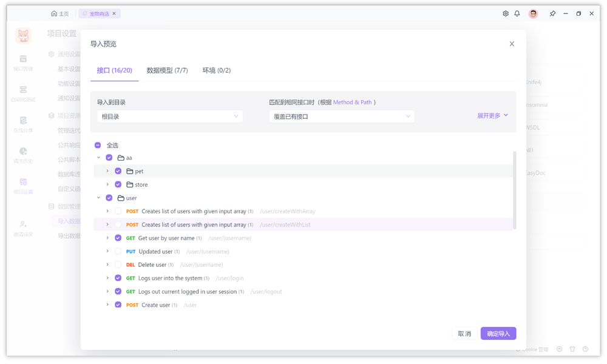This screenshot has height=364, width=607.
Task: Open notifications via the bell icon
Action: tap(517, 13)
